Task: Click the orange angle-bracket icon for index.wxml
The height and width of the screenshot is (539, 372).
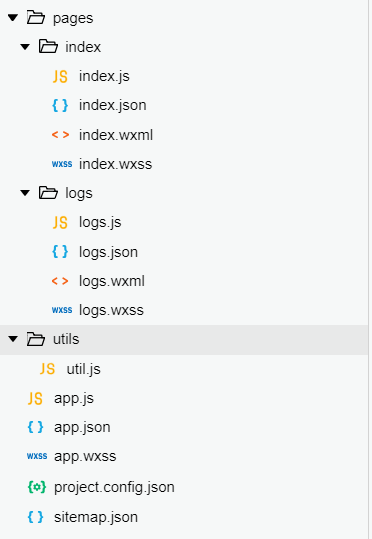Action: click(61, 135)
